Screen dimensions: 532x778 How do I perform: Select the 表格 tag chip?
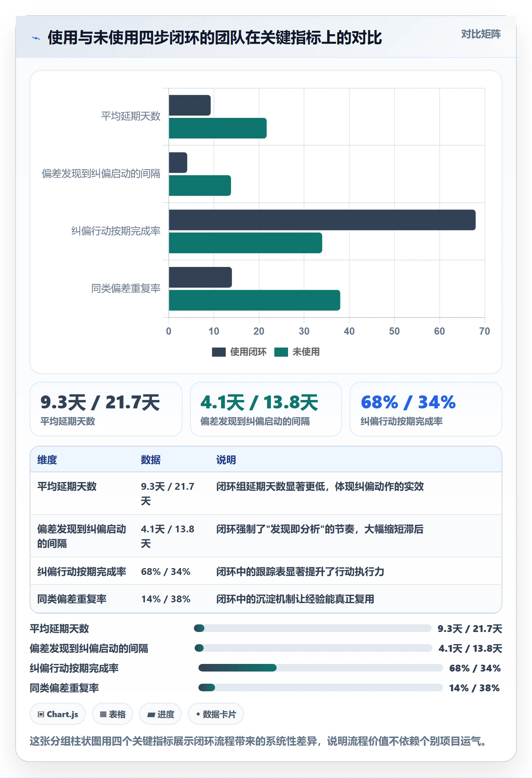click(x=112, y=714)
